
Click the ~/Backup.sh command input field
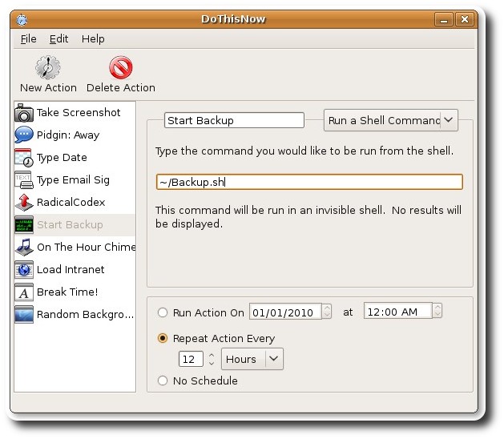pos(309,182)
